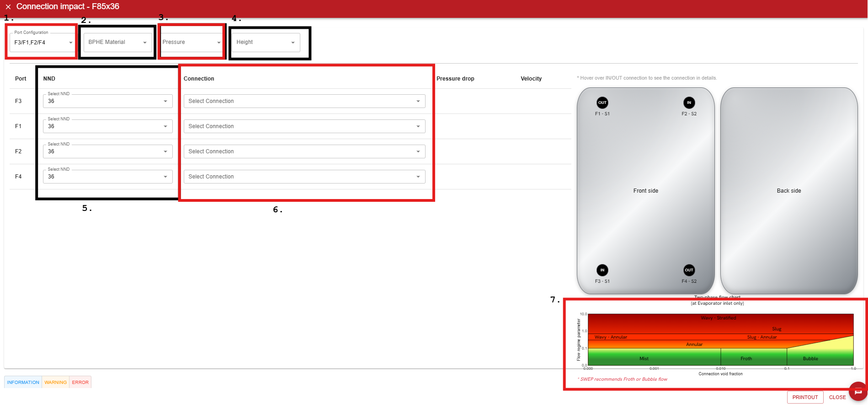Click the PRINTOUT button
868x405 pixels.
[x=805, y=397]
